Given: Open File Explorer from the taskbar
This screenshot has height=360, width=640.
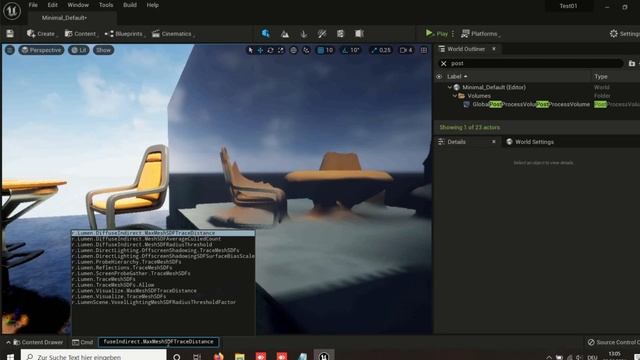Looking at the screenshot, I should (240, 356).
